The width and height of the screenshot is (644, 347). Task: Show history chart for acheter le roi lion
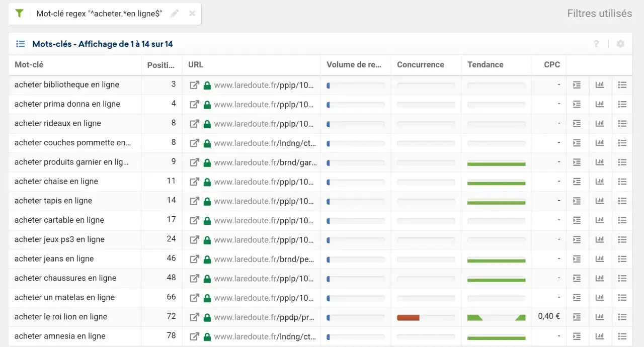[x=599, y=317]
